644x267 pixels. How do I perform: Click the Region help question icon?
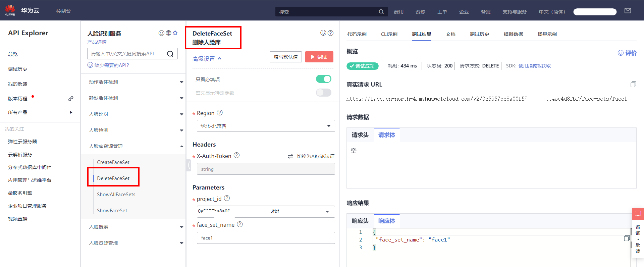[220, 113]
